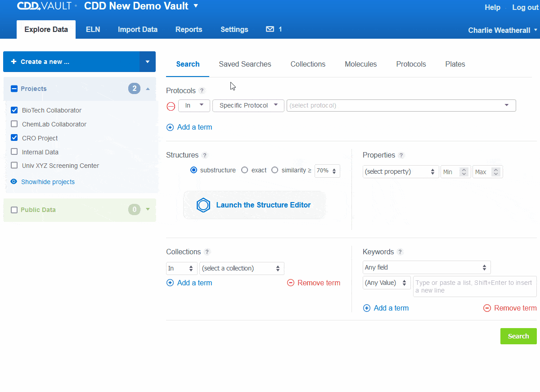Go to the Molecules tab
Image resolution: width=540 pixels, height=392 pixels.
point(361,64)
